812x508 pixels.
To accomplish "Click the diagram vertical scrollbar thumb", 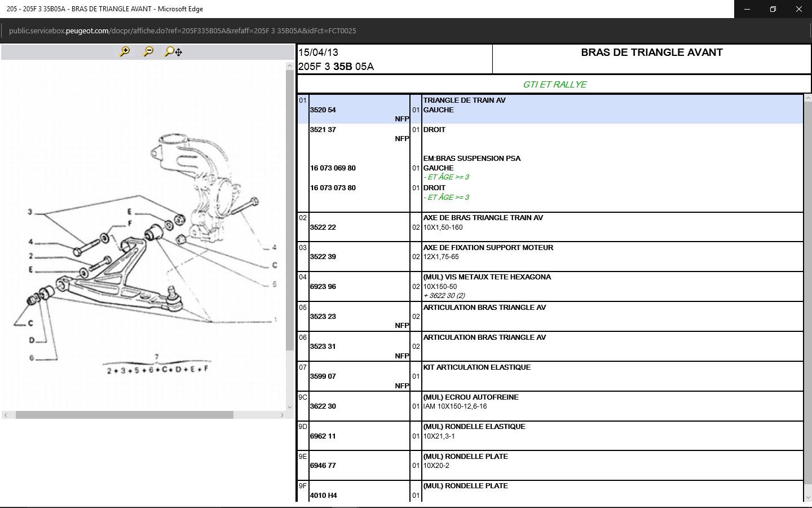I will pyautogui.click(x=290, y=209).
